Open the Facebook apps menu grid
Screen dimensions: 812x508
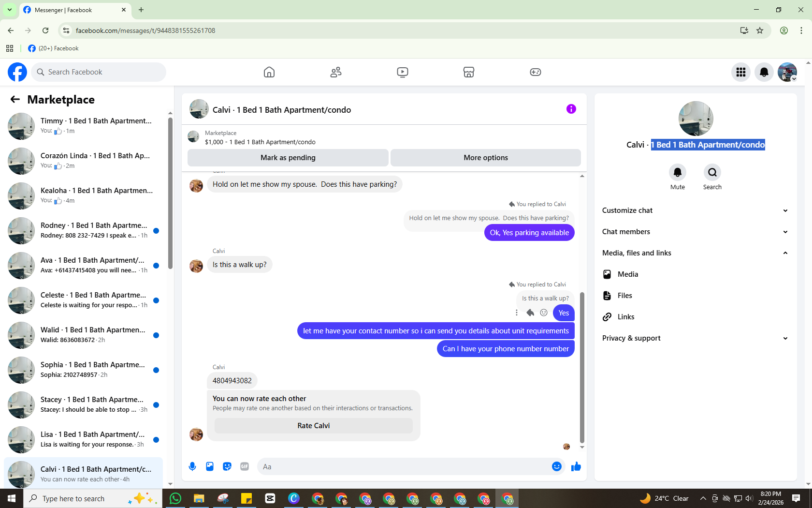(x=741, y=72)
